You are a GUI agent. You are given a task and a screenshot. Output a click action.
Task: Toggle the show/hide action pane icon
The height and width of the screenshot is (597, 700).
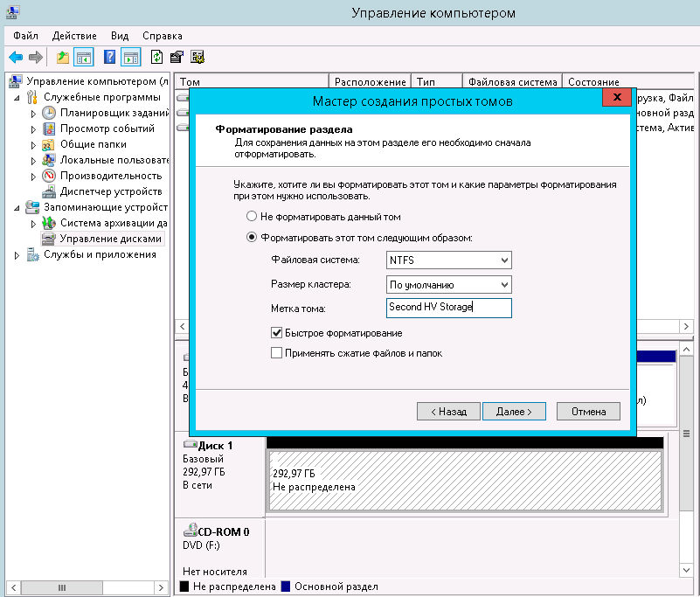(131, 57)
